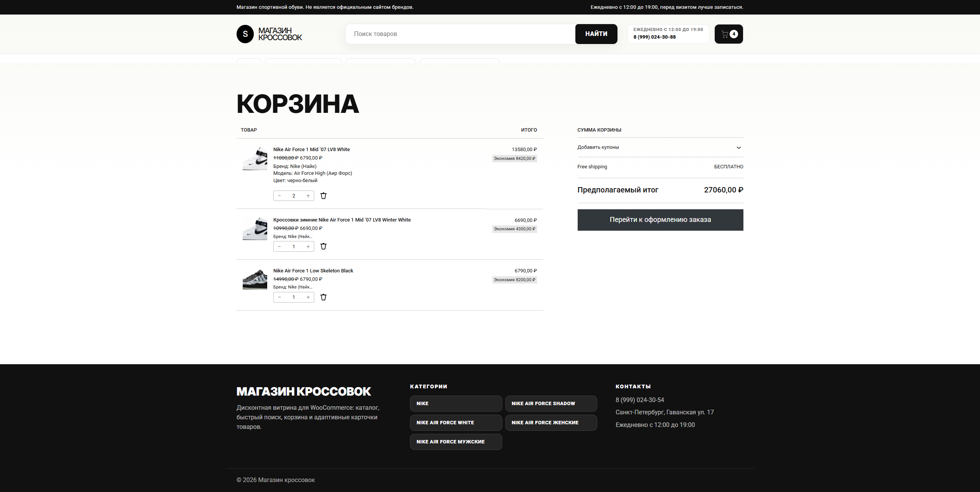Click quantity value 2 for LV8 White

[x=294, y=196]
